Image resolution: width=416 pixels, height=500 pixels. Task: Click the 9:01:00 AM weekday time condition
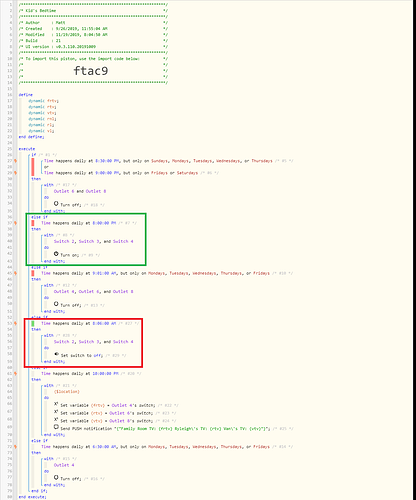click(x=155, y=273)
